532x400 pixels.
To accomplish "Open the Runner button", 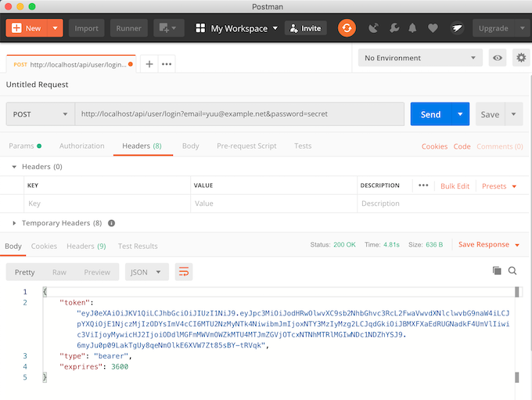I will click(x=128, y=28).
